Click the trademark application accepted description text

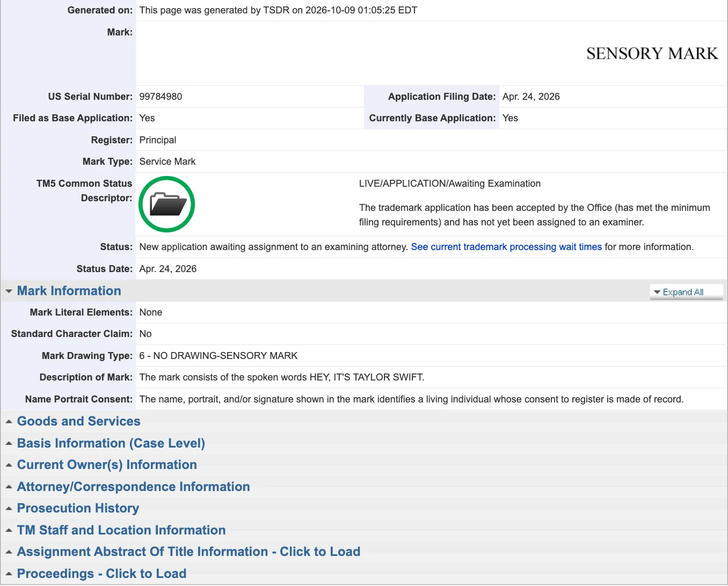[535, 215]
